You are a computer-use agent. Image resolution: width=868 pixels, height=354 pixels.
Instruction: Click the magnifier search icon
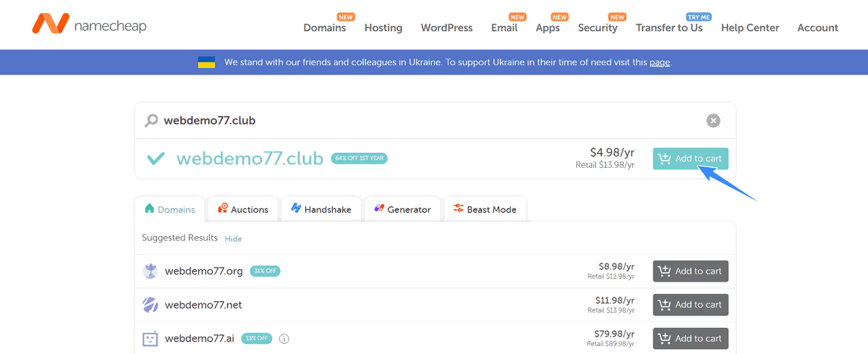click(x=151, y=121)
